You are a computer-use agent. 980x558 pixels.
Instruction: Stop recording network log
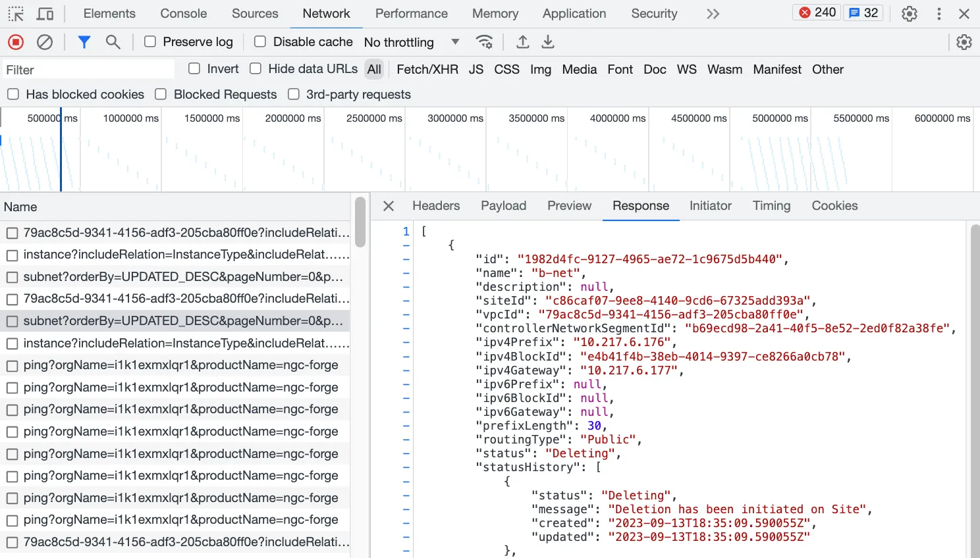coord(16,42)
